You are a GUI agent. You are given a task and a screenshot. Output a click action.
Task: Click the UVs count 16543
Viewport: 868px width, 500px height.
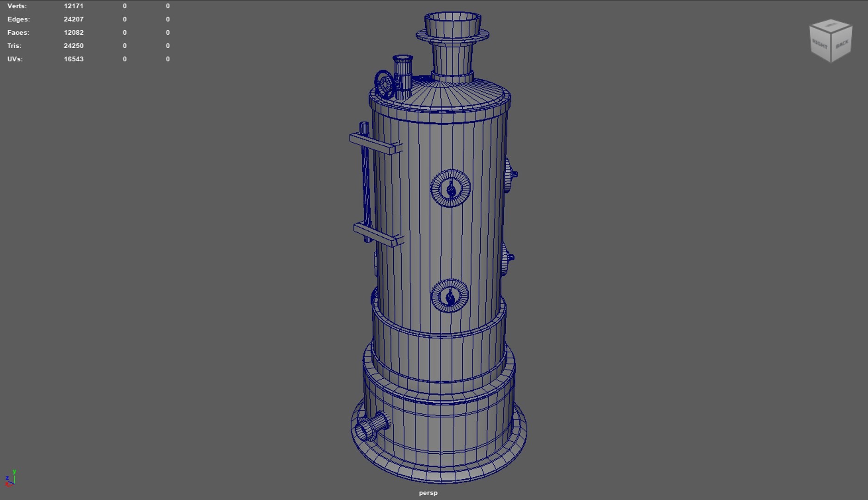coord(74,59)
